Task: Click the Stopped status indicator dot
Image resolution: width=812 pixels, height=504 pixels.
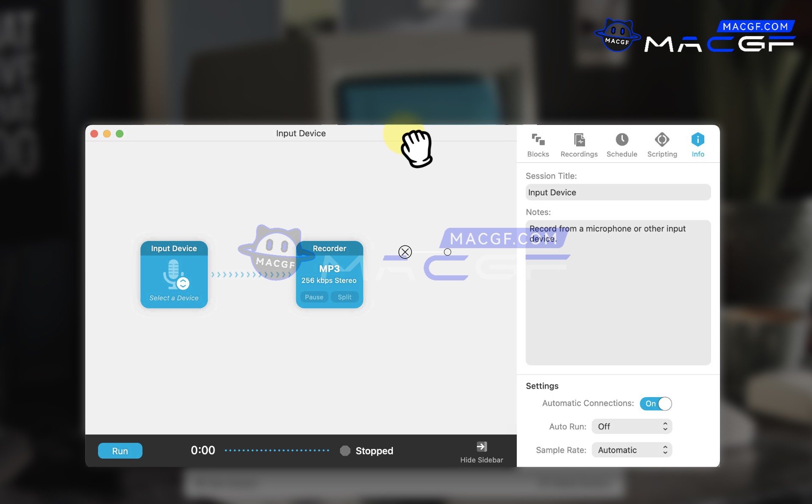Action: coord(345,451)
